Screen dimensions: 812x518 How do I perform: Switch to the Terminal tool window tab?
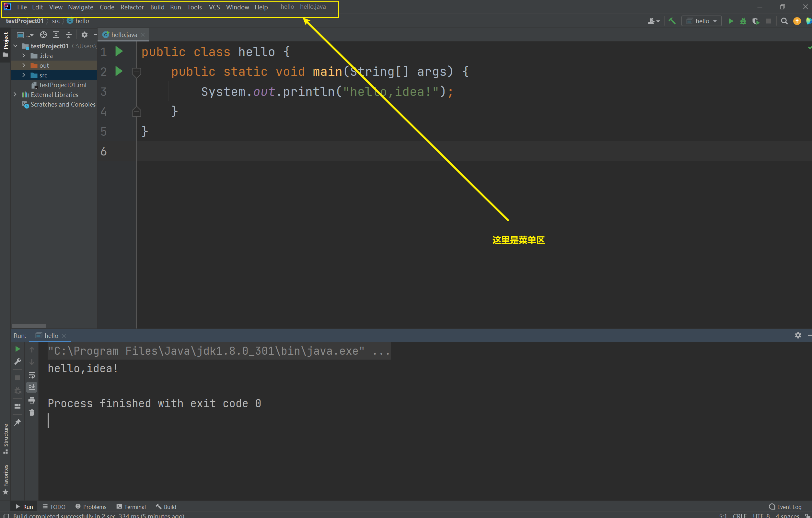point(131,507)
